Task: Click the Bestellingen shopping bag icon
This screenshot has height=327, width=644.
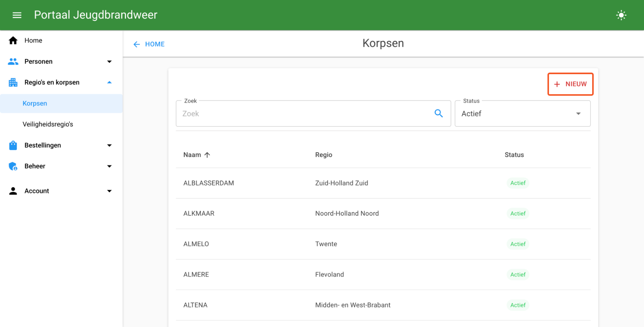Action: pyautogui.click(x=13, y=145)
